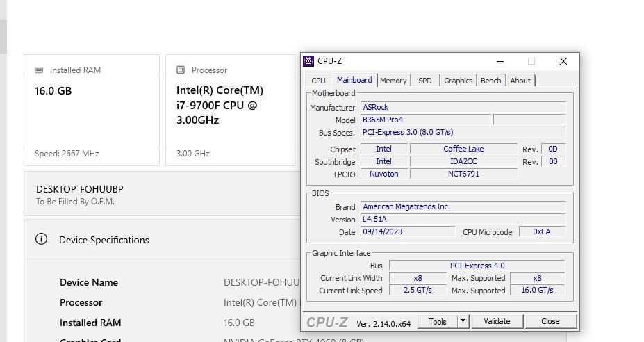Select the Mainboard tab
Screen dimensions: 644x342
point(354,80)
